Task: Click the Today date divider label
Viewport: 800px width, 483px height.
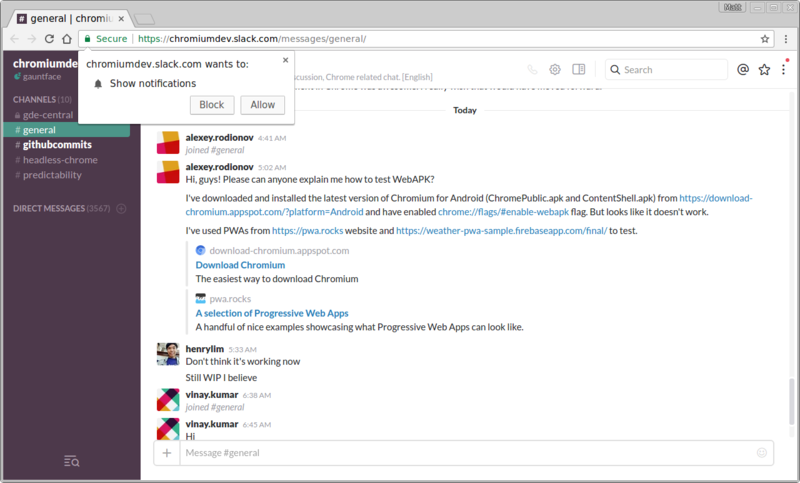Action: pyautogui.click(x=465, y=110)
